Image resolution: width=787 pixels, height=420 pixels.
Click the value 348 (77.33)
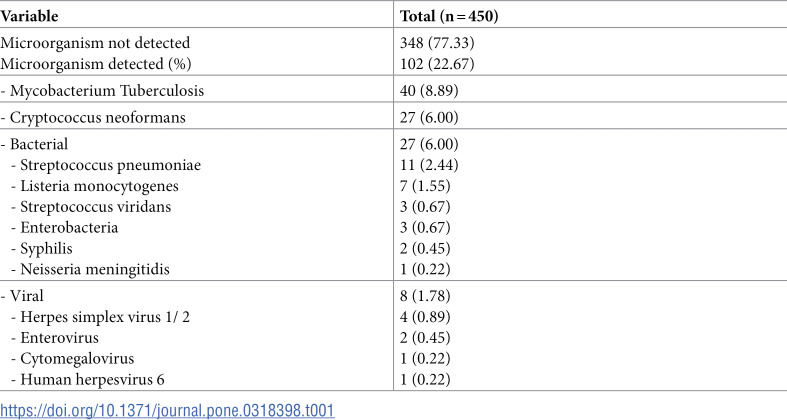pos(436,44)
